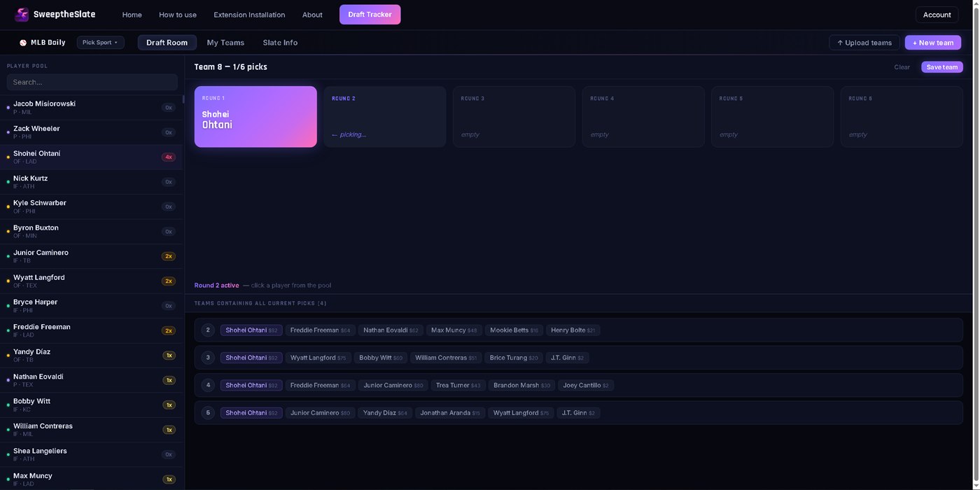980x490 pixels.
Task: Switch to the Slate Info tab
Action: tap(280, 43)
